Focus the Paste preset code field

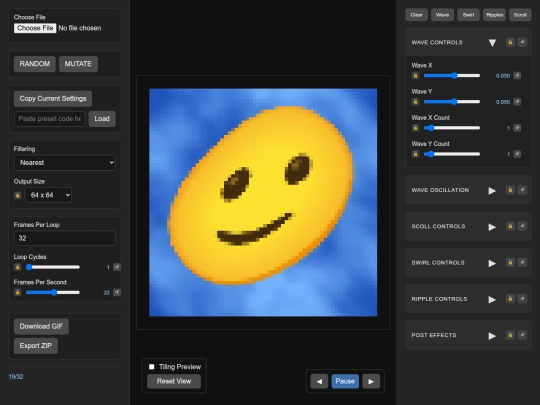[x=50, y=119]
